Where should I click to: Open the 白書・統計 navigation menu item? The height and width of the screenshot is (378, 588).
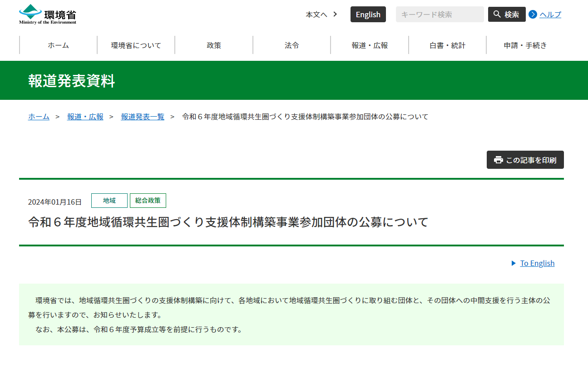click(447, 45)
